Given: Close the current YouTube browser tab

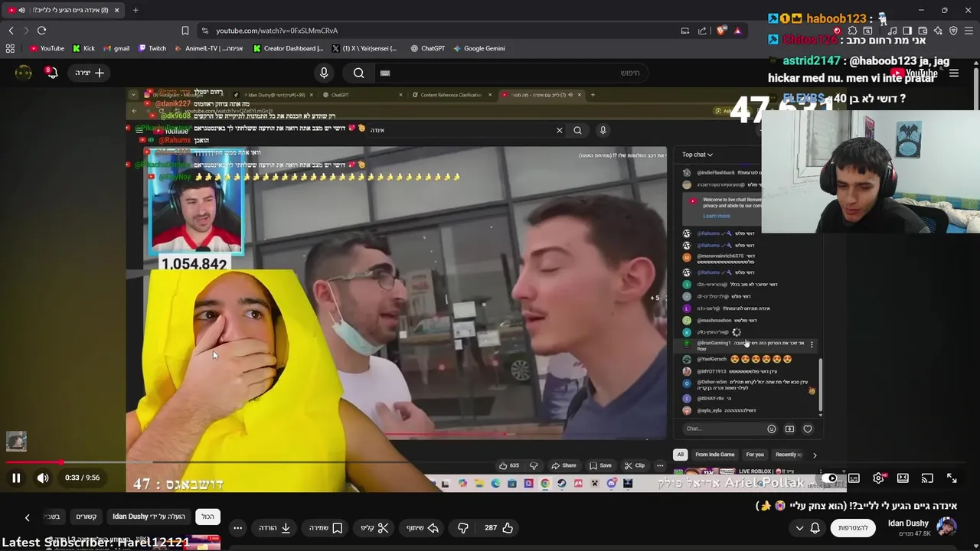Looking at the screenshot, I should click(x=116, y=10).
